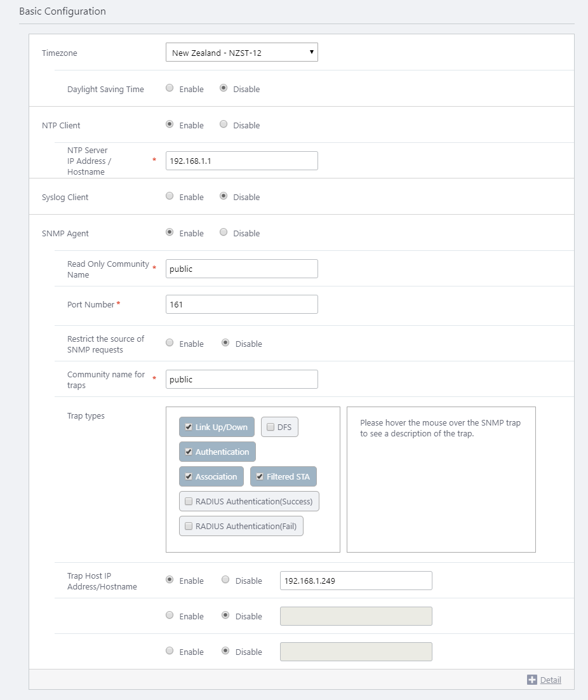Open the Timezone dropdown
This screenshot has height=700, width=588.
[241, 53]
